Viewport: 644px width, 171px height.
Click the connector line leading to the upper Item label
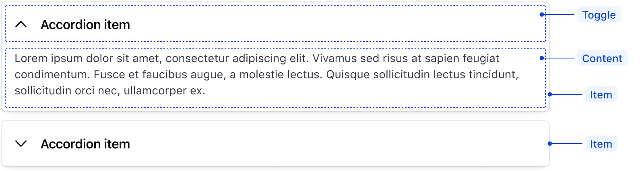pos(568,94)
